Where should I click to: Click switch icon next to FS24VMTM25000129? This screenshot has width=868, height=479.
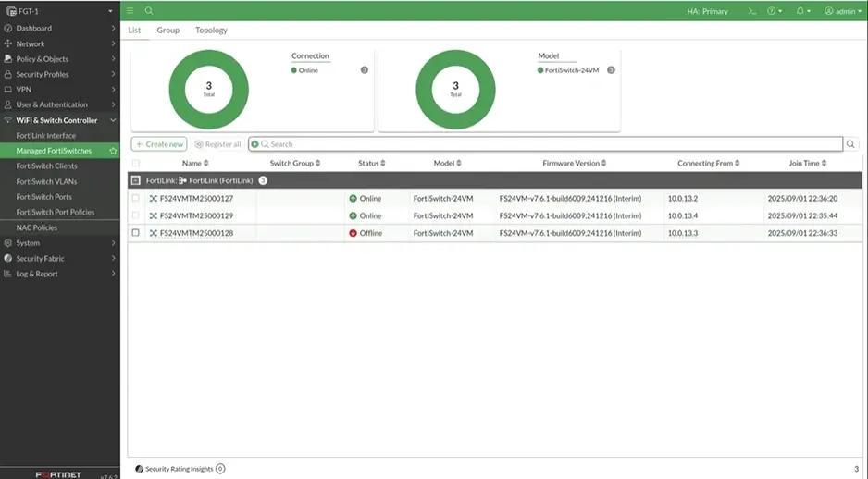tap(154, 215)
